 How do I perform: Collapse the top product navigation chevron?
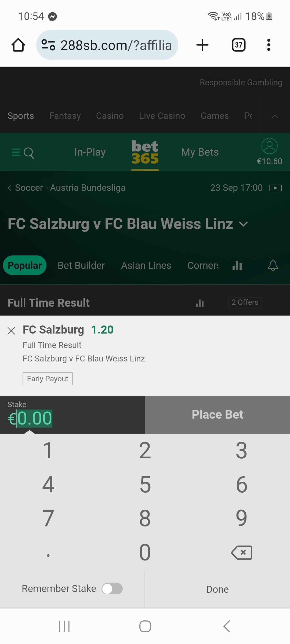pos(275,116)
